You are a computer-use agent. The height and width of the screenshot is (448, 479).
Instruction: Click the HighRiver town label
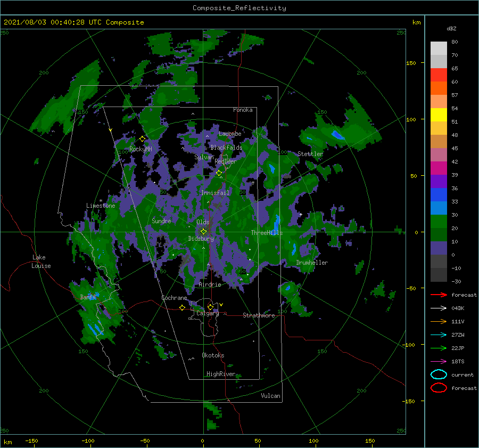(221, 374)
